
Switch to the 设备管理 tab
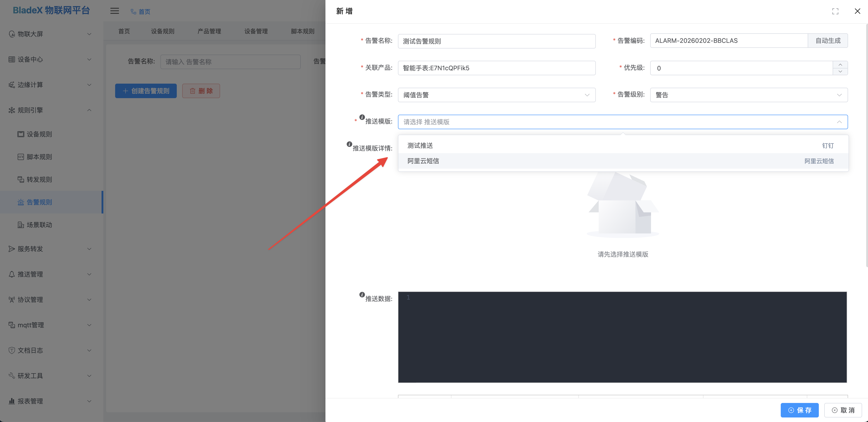coord(256,31)
